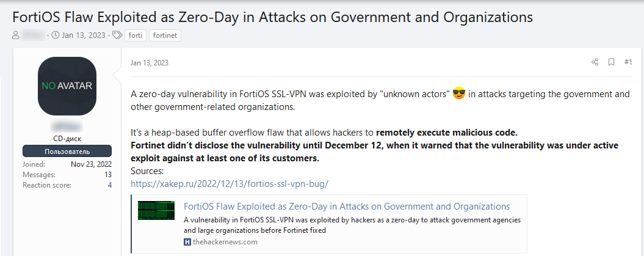Open the post number #1 permalink

pos(628,62)
